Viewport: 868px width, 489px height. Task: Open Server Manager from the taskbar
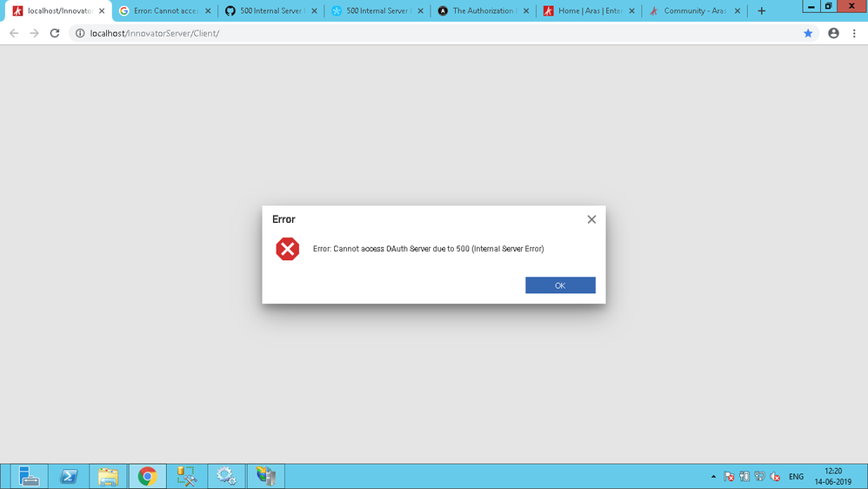29,476
